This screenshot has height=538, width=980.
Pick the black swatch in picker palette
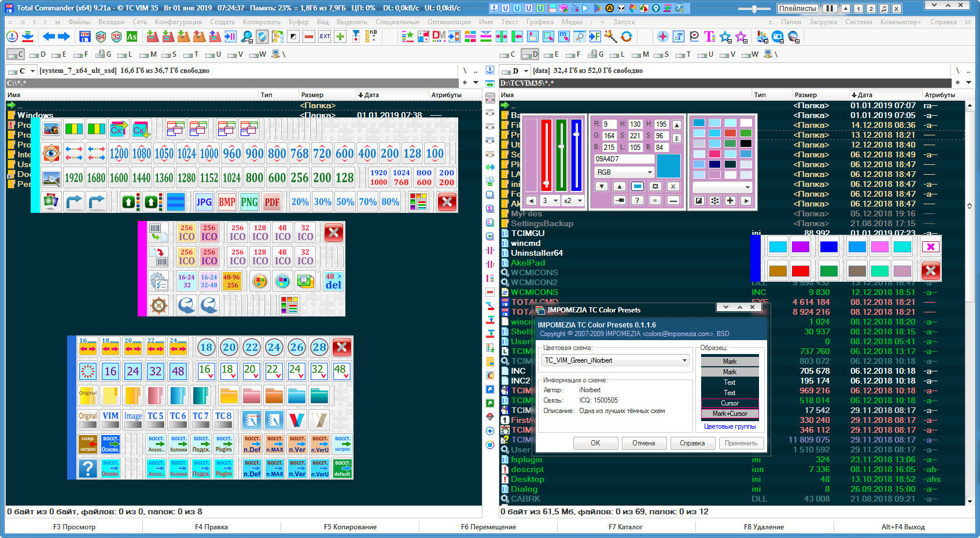pyautogui.click(x=746, y=143)
